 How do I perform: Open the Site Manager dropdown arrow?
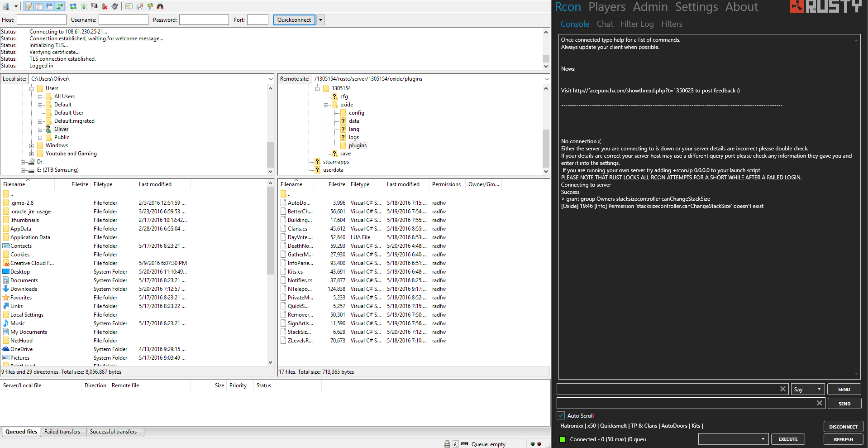[x=16, y=6]
